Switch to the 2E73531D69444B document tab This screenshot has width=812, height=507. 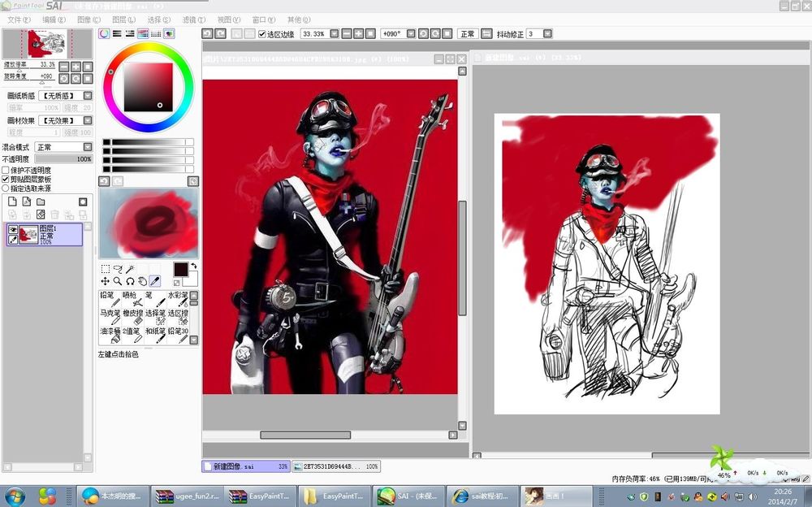pyautogui.click(x=335, y=466)
